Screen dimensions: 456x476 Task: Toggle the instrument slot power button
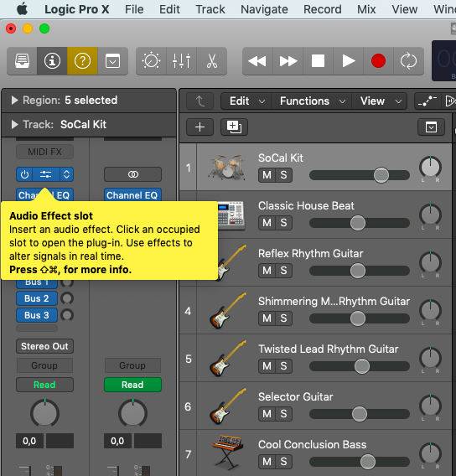coord(24,174)
